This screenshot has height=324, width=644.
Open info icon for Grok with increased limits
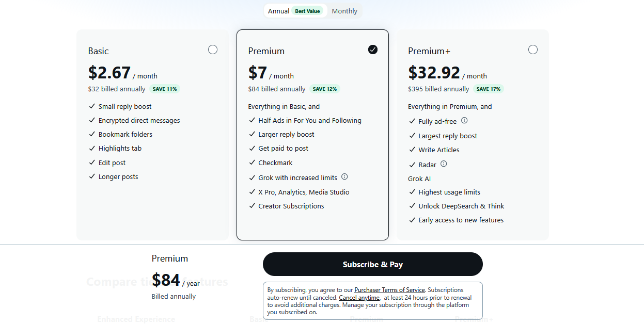(x=344, y=176)
